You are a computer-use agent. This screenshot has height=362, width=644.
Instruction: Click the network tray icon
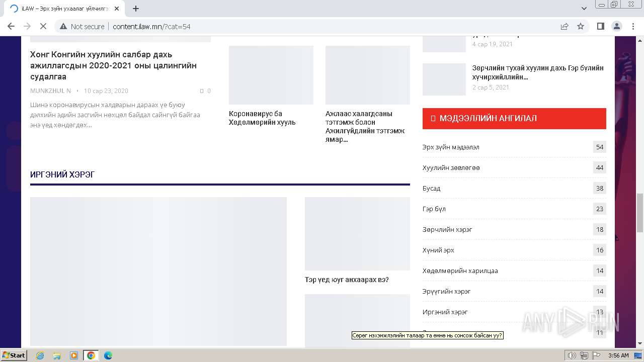[x=584, y=355]
